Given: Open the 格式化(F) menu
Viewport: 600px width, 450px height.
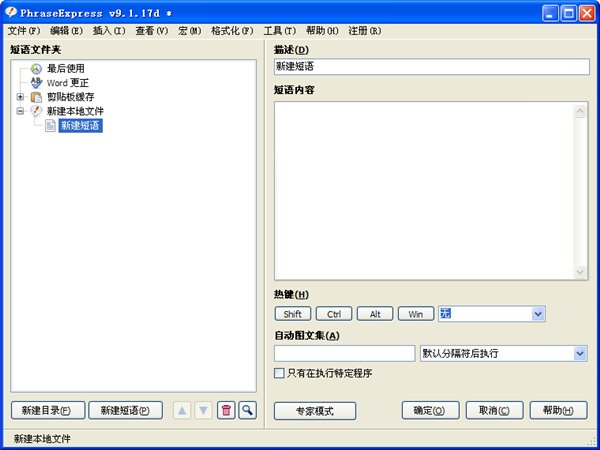Looking at the screenshot, I should pyautogui.click(x=232, y=31).
